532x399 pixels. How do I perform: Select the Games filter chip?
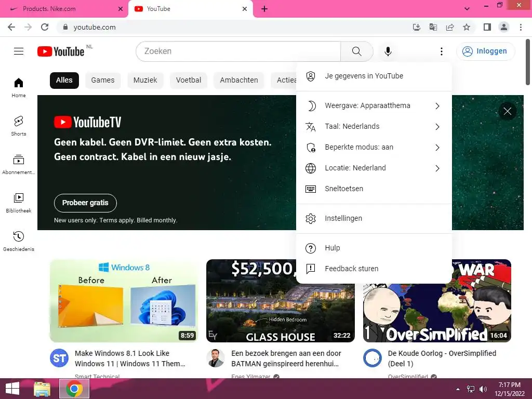tap(103, 81)
